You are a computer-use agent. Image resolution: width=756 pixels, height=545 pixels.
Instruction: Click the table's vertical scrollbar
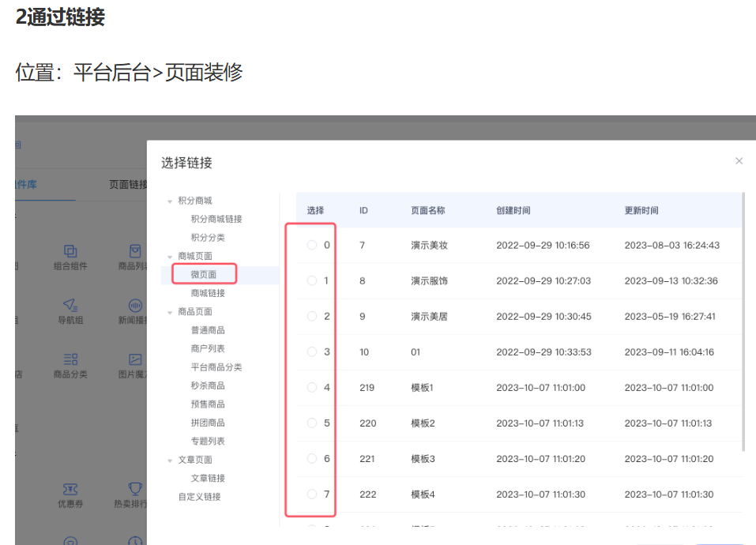pos(743,322)
